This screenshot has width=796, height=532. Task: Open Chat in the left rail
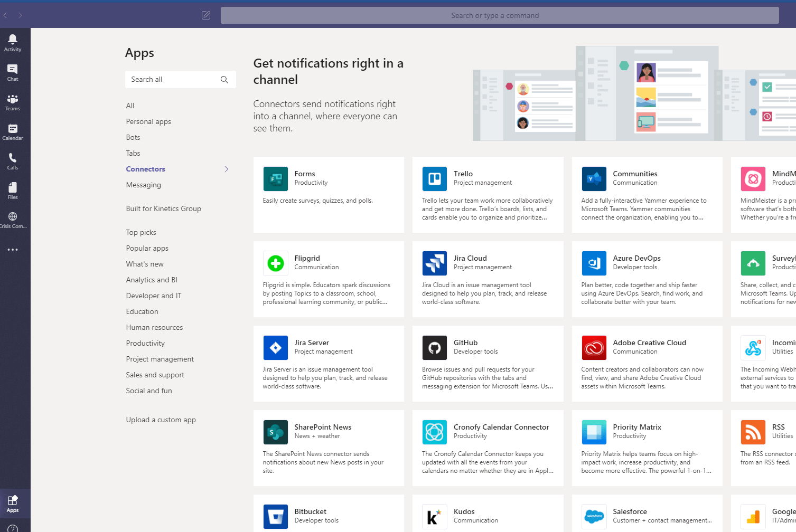pyautogui.click(x=13, y=72)
